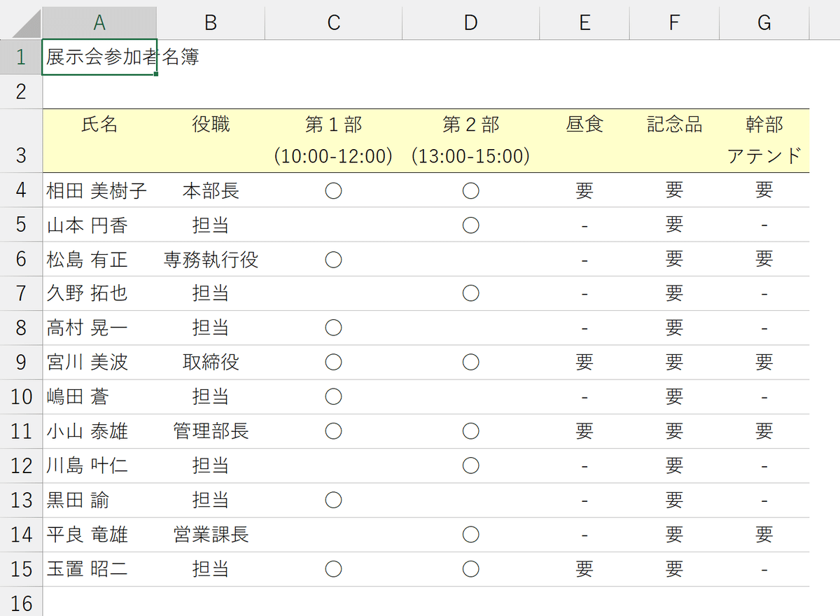Click 昼食 要 for 玉置 昭二
Screen dimensions: 840x616
584,569
